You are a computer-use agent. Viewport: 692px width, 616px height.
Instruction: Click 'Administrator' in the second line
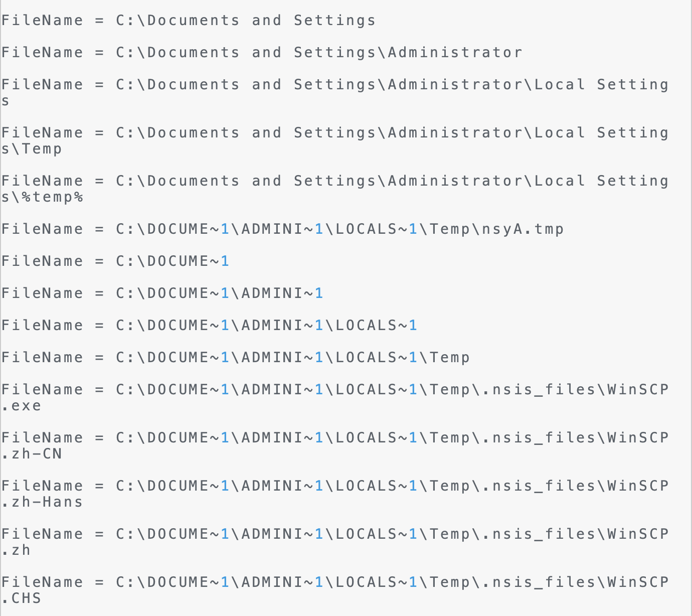pyautogui.click(x=455, y=53)
